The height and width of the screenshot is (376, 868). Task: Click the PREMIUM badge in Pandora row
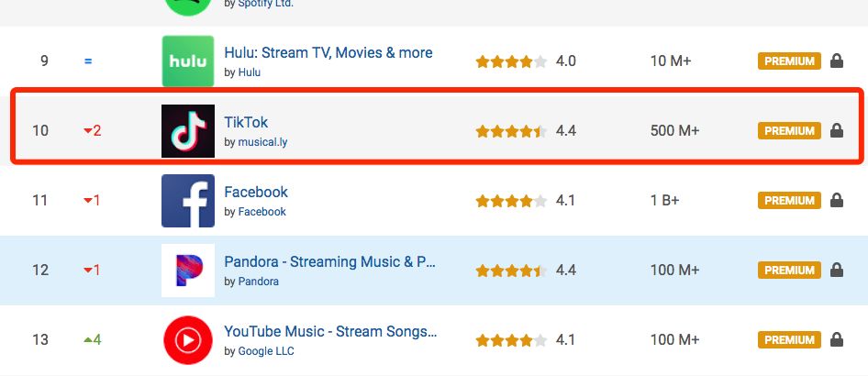(x=789, y=271)
